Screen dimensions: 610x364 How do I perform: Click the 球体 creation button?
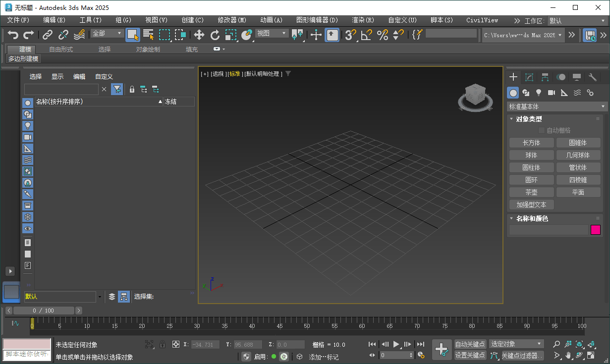[x=531, y=155]
